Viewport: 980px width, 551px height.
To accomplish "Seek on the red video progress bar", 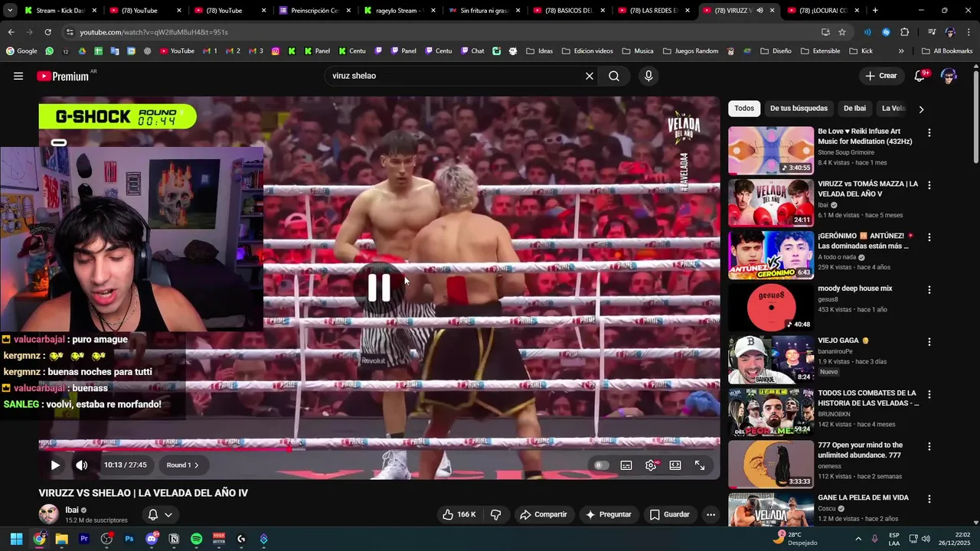I will 379,450.
